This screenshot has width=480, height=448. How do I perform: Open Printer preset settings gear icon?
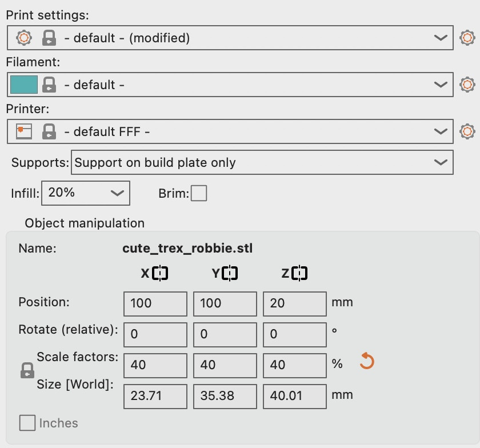point(467,131)
